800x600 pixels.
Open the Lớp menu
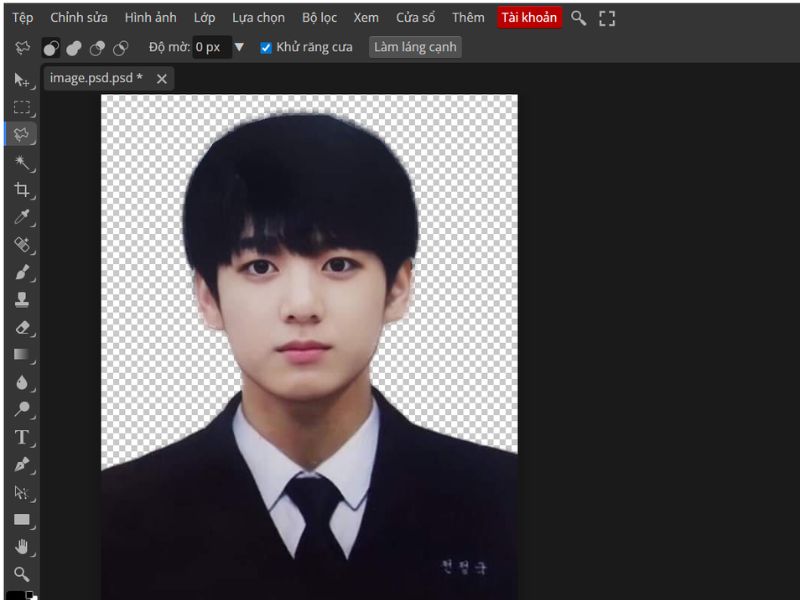point(204,18)
